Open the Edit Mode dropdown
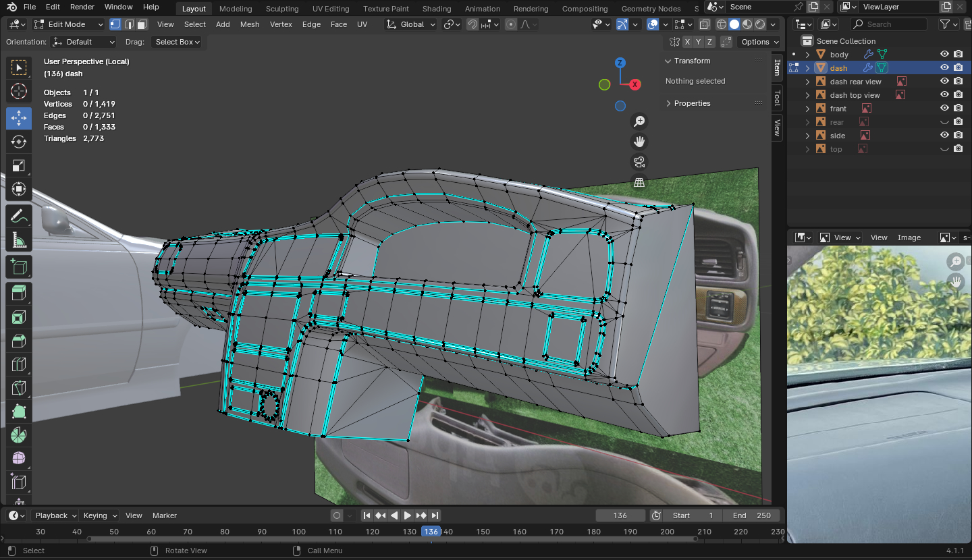 [69, 24]
